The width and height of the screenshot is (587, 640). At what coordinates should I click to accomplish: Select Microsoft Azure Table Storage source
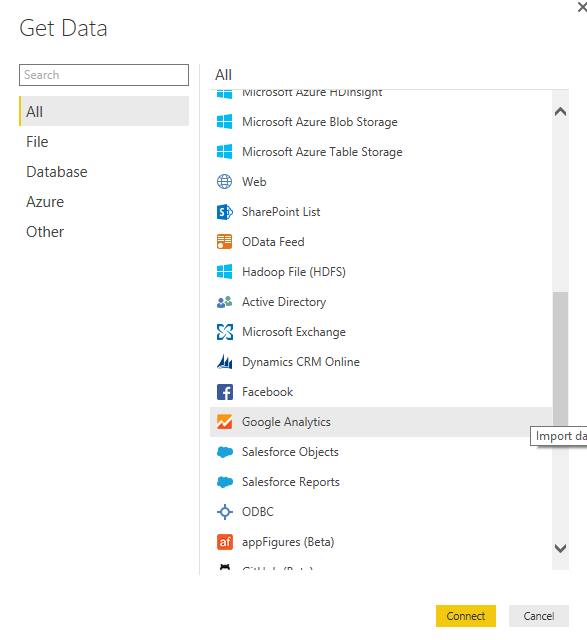381,152
